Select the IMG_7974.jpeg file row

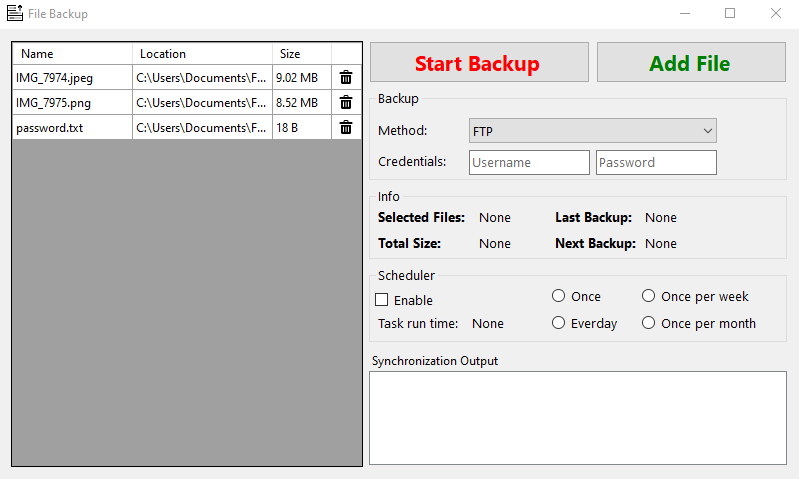point(72,77)
